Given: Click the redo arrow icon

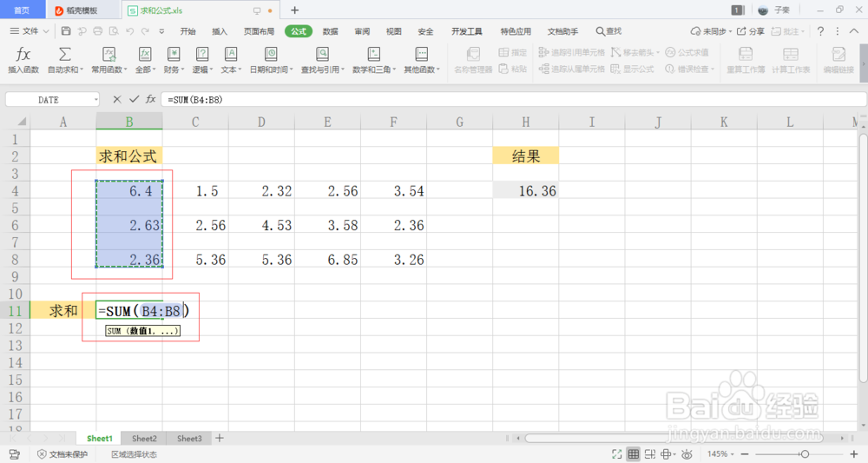Looking at the screenshot, I should [x=145, y=31].
